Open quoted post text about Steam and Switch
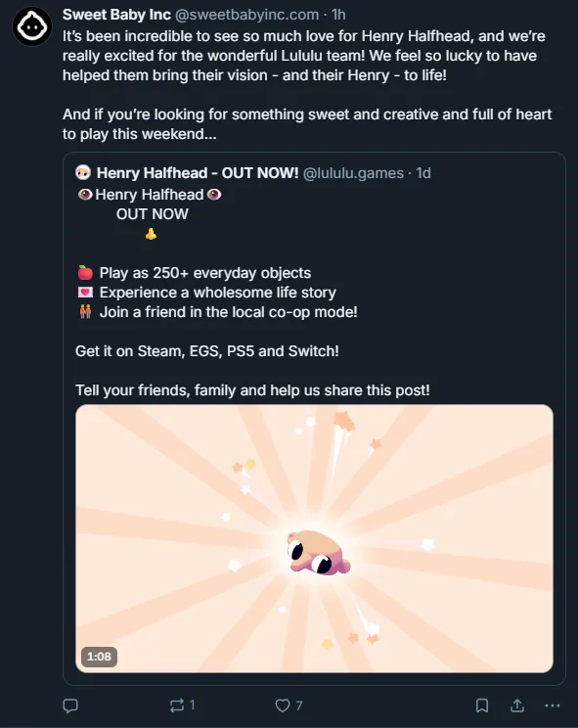This screenshot has width=578, height=728. pos(207,351)
